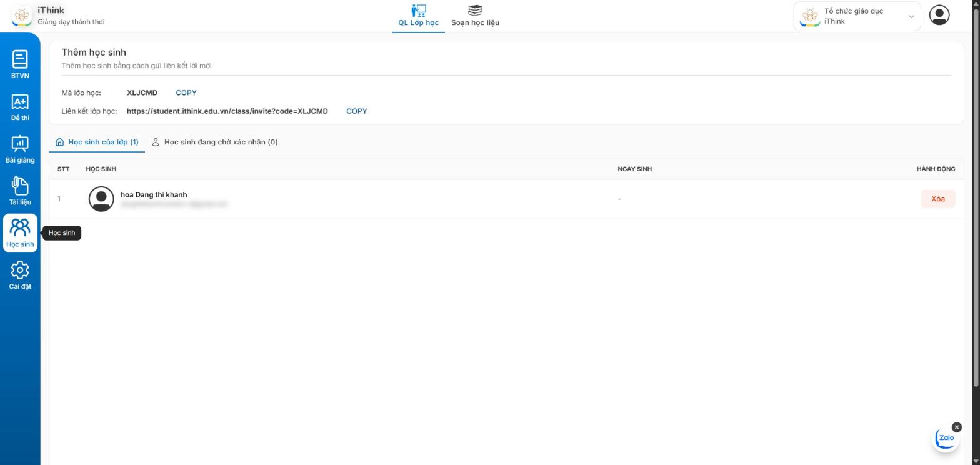Click the HÀNH ĐỘNG column header

click(936, 169)
